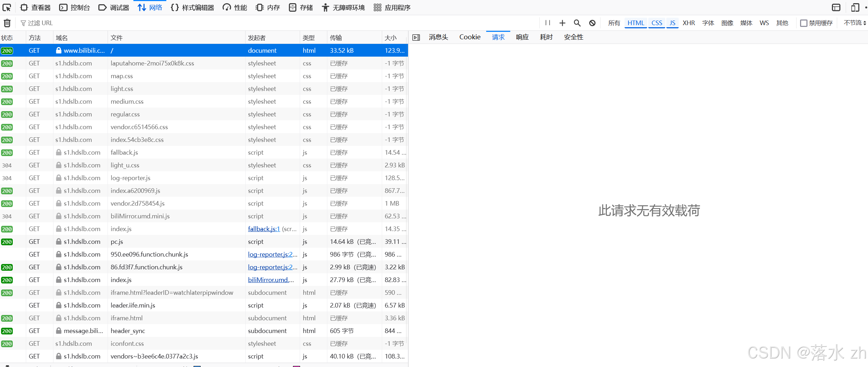Toggle the CSS type filter

[657, 23]
